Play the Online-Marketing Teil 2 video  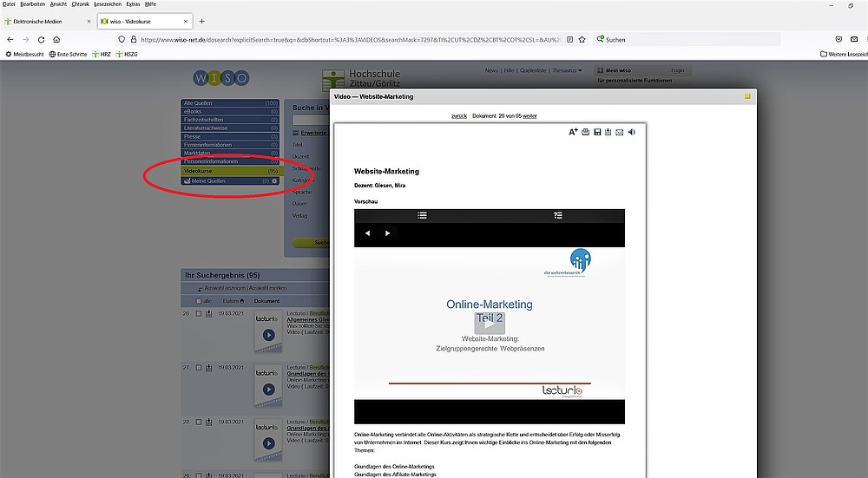pyautogui.click(x=489, y=320)
